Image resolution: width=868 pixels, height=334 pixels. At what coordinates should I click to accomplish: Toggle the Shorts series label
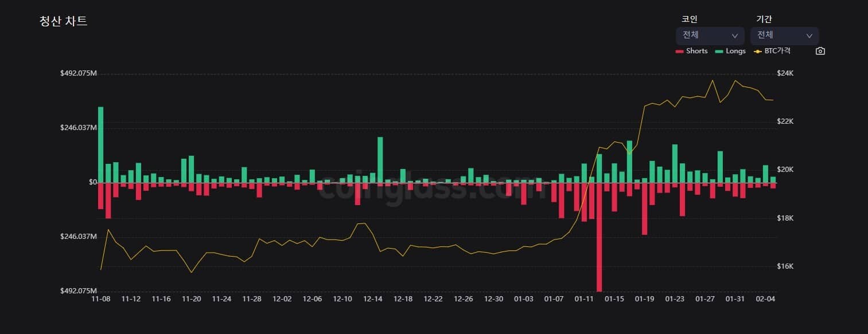pos(697,51)
